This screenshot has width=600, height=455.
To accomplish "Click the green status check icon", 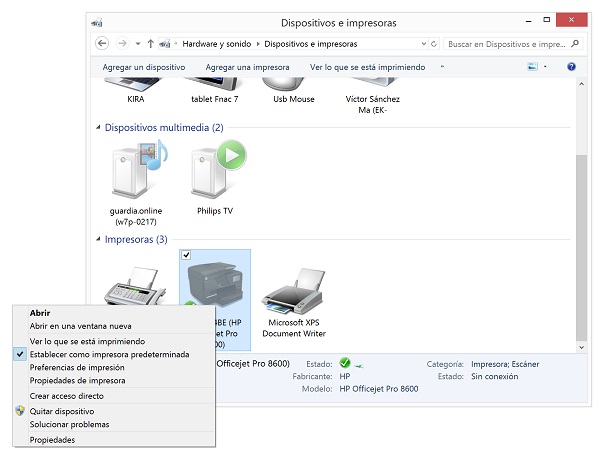I will coord(345,363).
